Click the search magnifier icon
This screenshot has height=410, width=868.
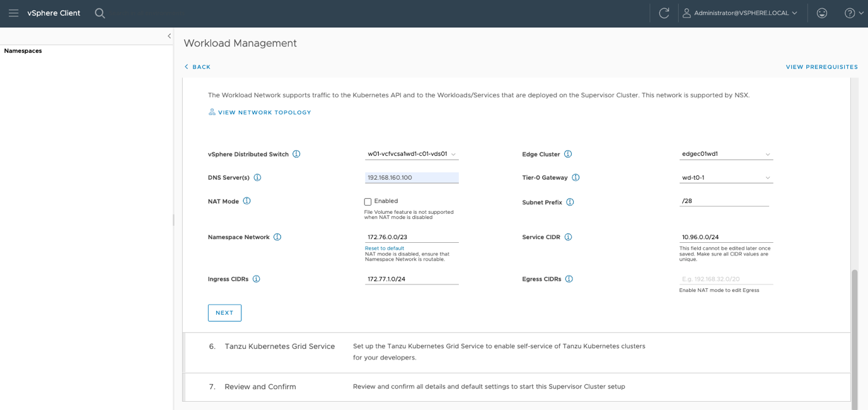(100, 13)
